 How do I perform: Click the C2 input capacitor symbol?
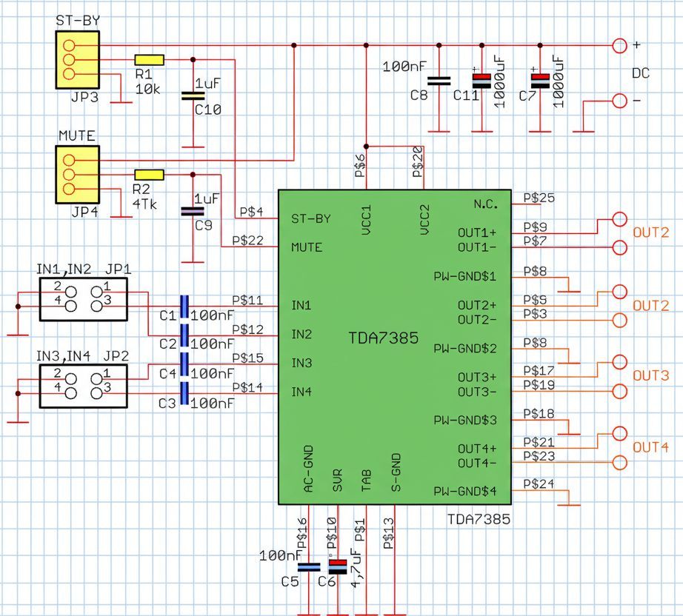[184, 335]
